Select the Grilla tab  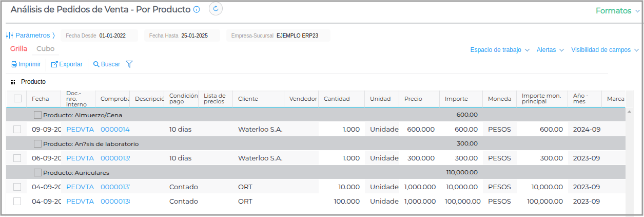coord(18,49)
